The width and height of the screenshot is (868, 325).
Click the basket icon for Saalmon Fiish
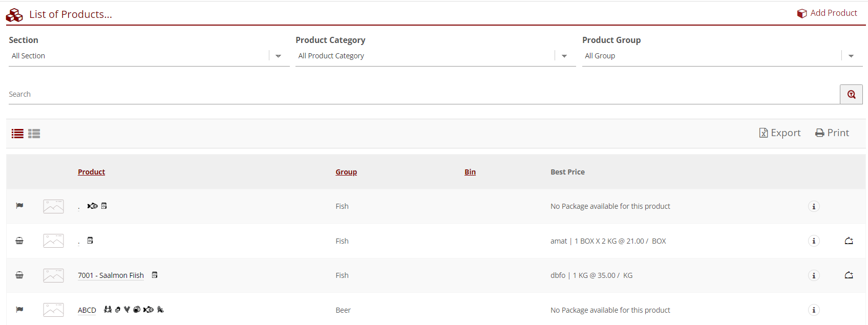click(x=19, y=275)
